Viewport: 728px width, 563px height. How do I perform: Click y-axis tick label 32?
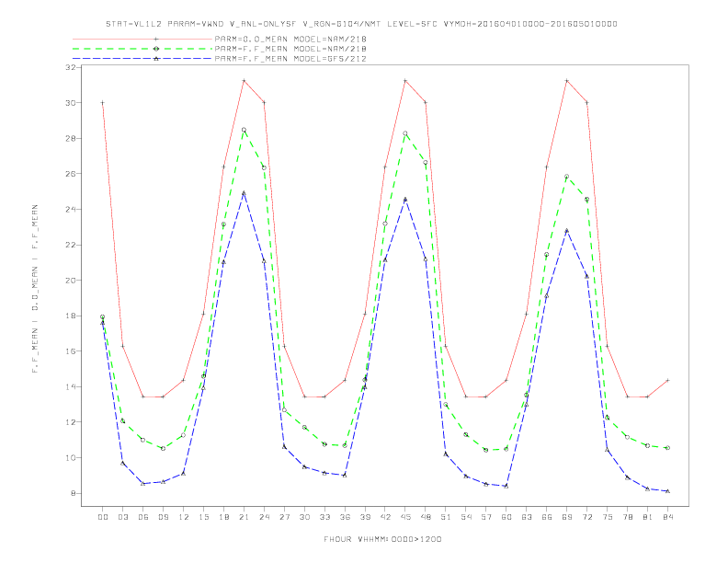click(71, 67)
